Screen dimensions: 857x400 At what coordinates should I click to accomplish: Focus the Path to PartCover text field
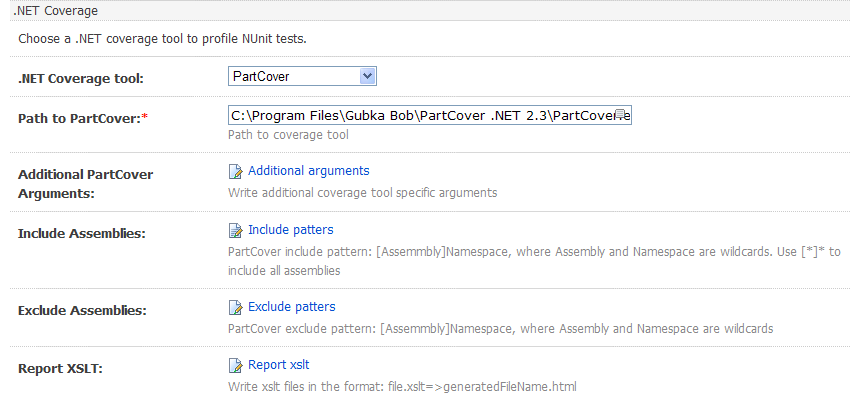pyautogui.click(x=420, y=114)
